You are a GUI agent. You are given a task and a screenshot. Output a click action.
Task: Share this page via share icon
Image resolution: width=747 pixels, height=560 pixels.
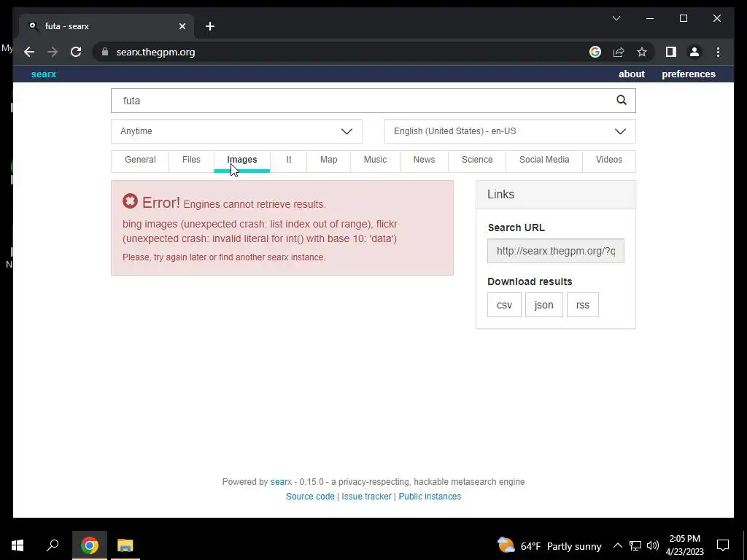tap(619, 52)
